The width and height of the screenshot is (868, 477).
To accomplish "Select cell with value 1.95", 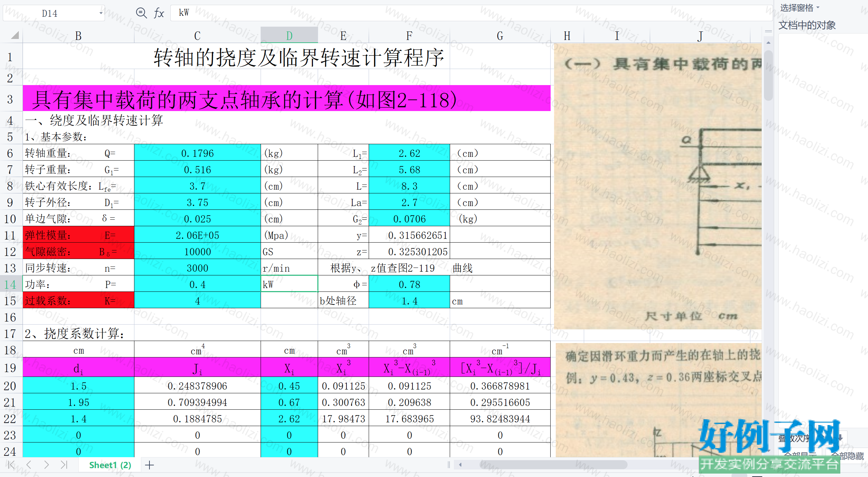I will [x=78, y=402].
